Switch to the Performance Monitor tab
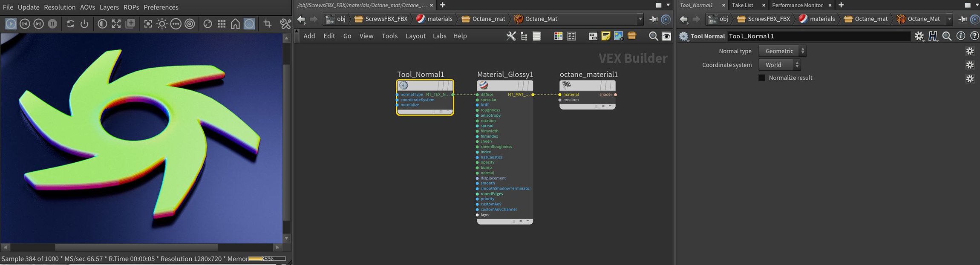Viewport: 980px width, 265px height. tap(797, 5)
